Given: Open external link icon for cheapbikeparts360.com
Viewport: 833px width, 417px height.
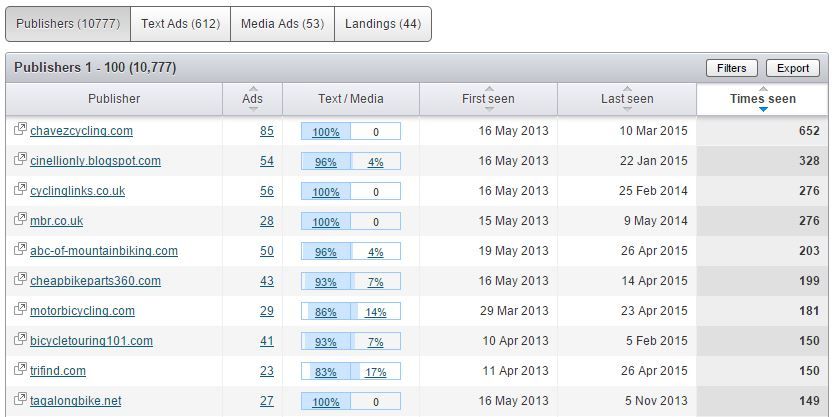Looking at the screenshot, I should click(20, 279).
